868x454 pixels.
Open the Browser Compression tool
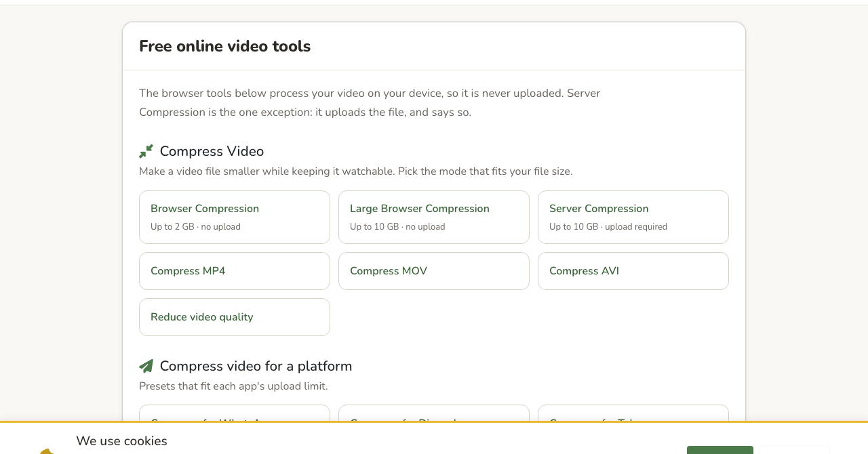[235, 217]
